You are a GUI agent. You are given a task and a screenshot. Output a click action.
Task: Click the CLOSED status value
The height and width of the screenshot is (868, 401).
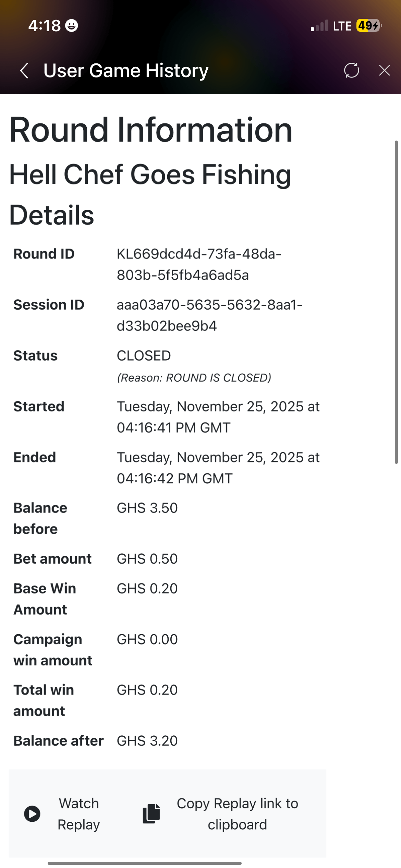pos(144,356)
